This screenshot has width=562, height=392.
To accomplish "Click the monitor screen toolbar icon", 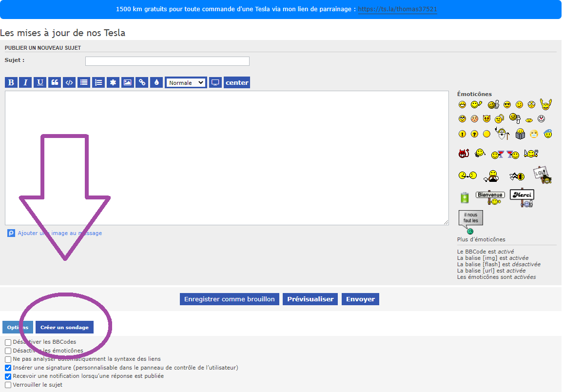I will 215,82.
